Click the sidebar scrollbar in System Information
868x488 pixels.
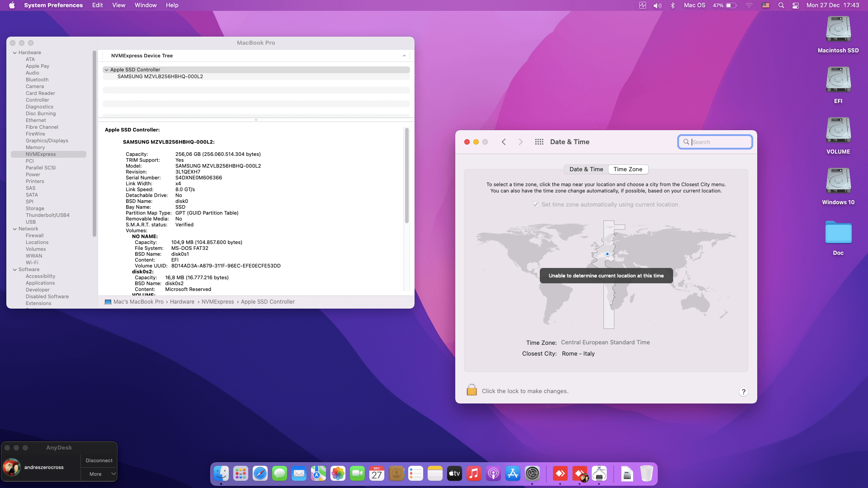click(94, 144)
